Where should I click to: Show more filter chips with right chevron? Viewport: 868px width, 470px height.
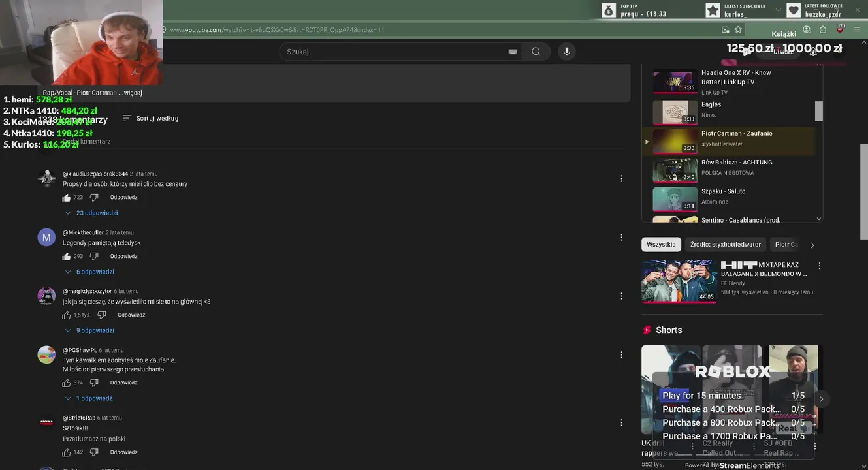[812, 245]
